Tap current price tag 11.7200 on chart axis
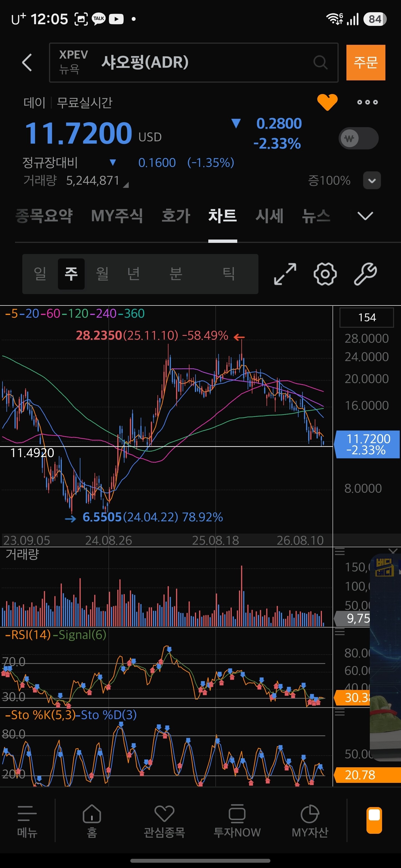Image resolution: width=401 pixels, height=868 pixels. click(367, 444)
